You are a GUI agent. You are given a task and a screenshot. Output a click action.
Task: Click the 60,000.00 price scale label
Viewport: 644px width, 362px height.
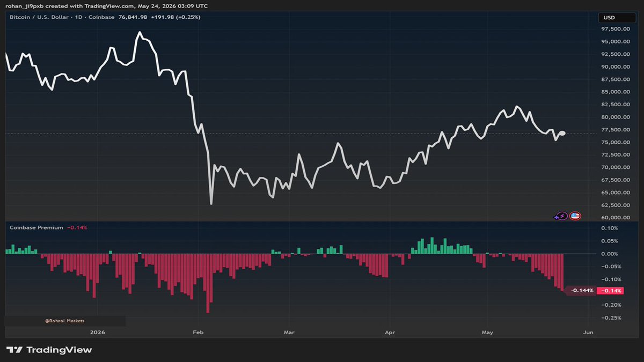point(614,217)
